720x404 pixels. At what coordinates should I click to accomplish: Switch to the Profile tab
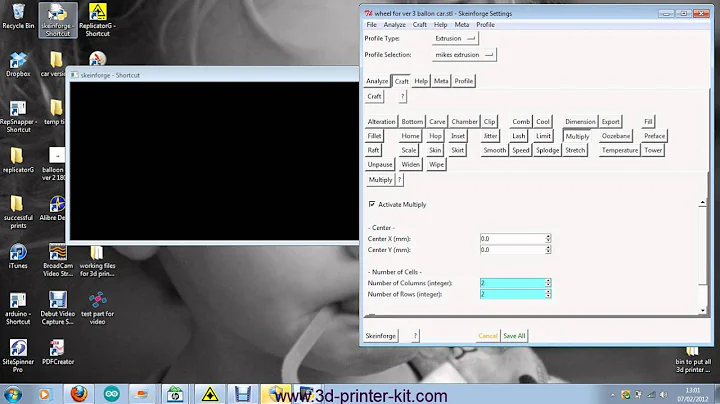coord(464,81)
